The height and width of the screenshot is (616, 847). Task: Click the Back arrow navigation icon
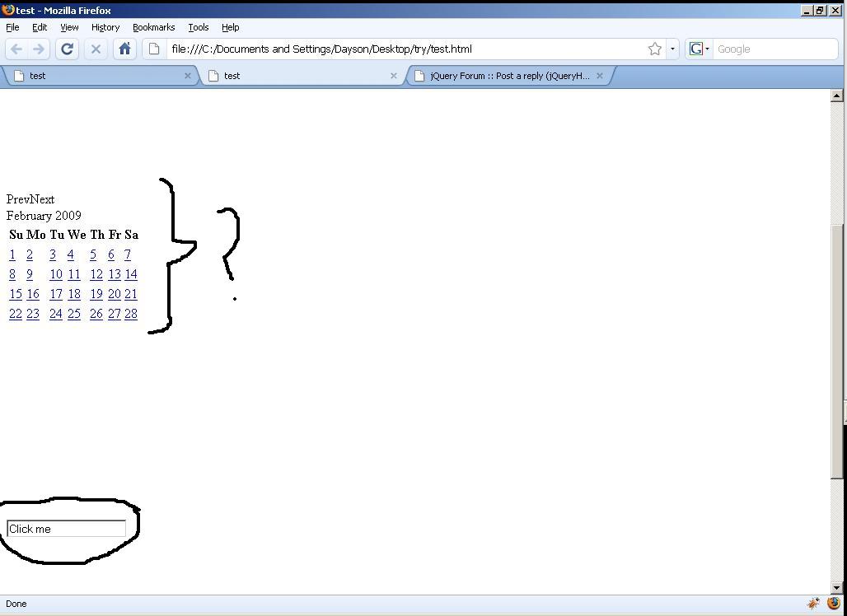click(16, 49)
